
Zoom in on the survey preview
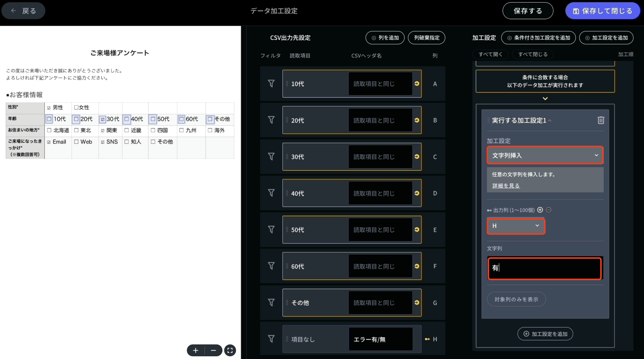[195, 350]
